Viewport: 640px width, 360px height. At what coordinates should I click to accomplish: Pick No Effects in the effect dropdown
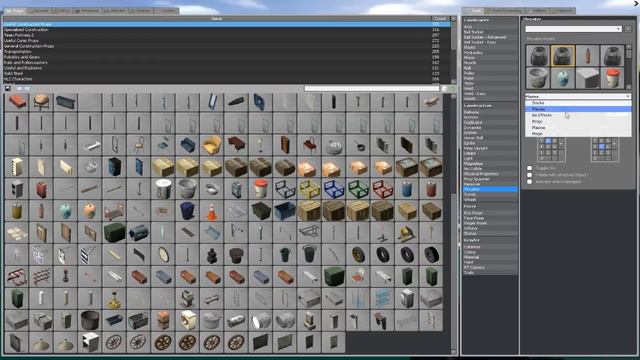click(578, 115)
